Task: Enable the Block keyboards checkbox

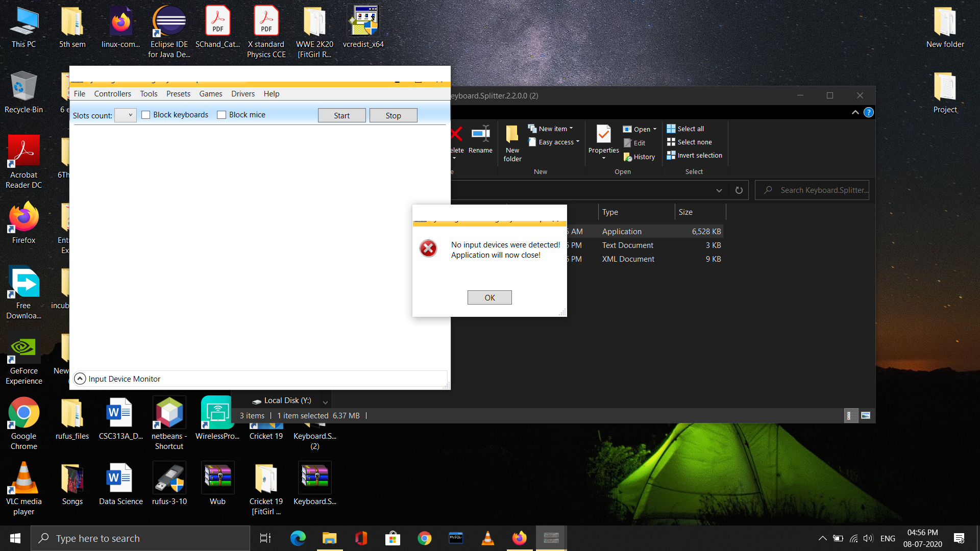Action: coord(146,114)
